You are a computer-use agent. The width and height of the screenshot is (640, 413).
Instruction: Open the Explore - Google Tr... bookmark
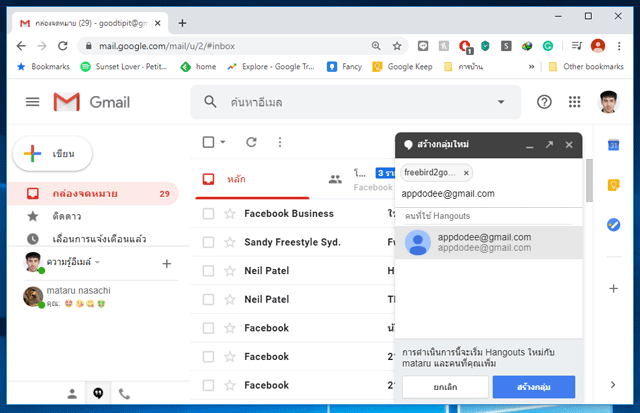click(271, 67)
